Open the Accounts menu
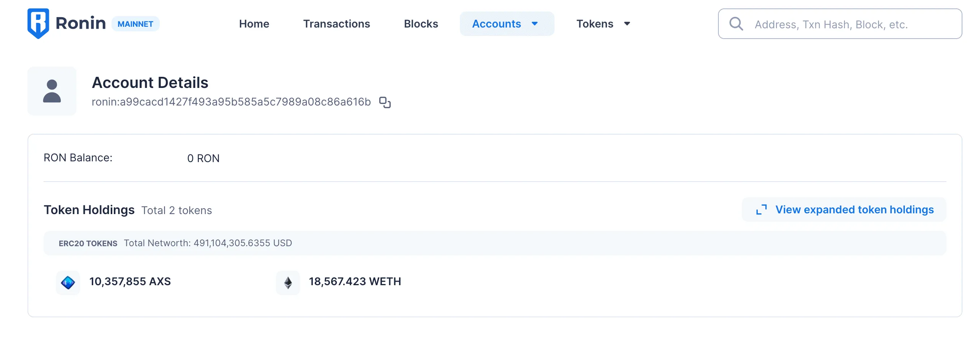The height and width of the screenshot is (341, 980). point(507,24)
